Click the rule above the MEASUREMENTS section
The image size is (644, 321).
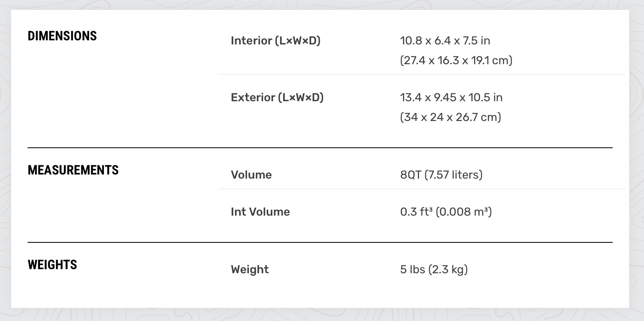pos(320,147)
